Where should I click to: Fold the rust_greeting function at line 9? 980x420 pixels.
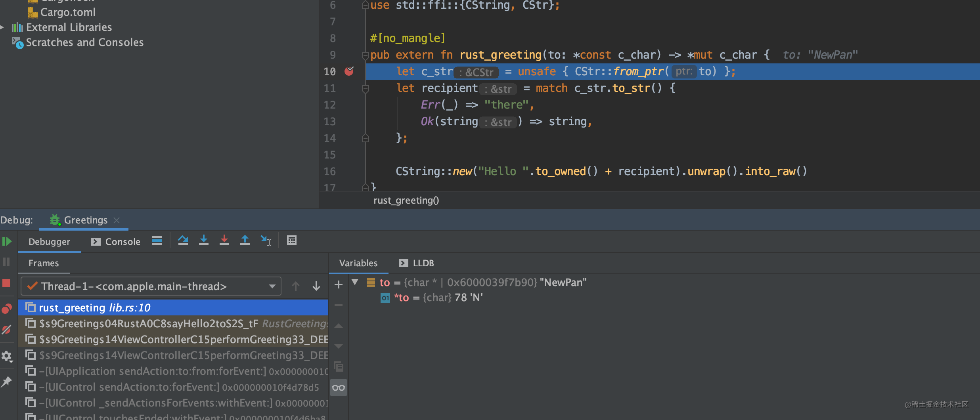coord(366,55)
